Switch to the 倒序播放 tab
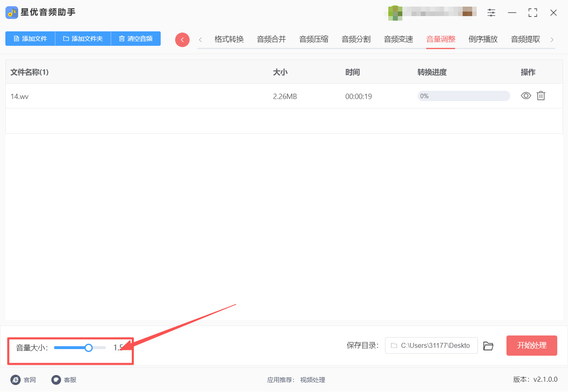 coord(483,39)
